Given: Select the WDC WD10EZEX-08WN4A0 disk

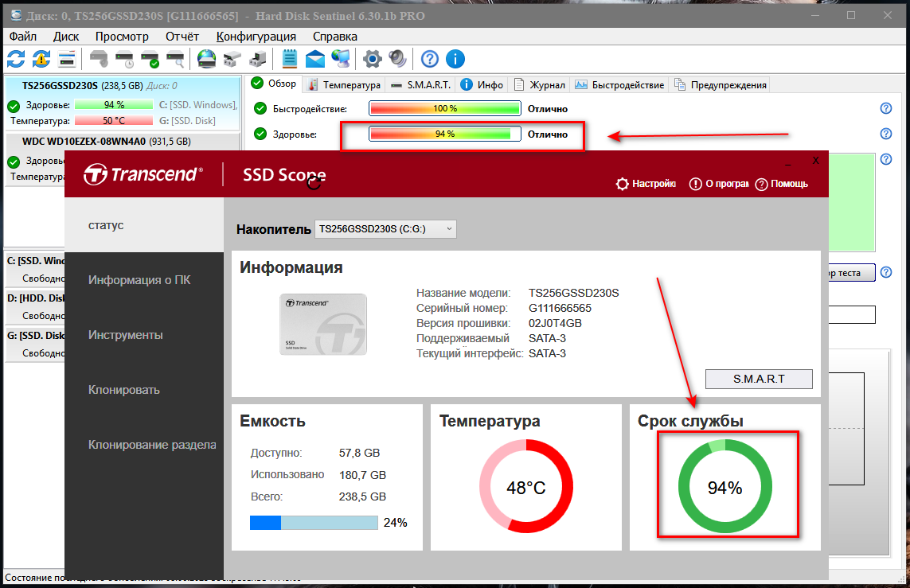Looking at the screenshot, I should [x=123, y=141].
